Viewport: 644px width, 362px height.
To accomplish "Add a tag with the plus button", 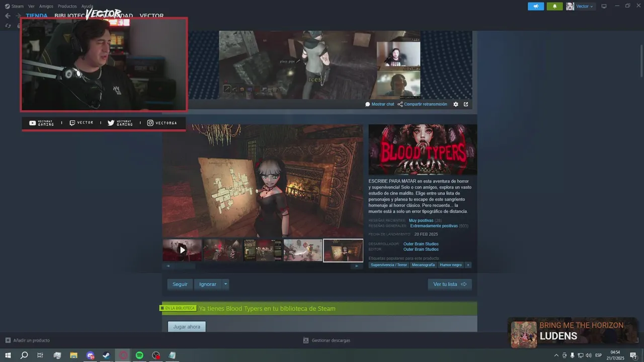I will [x=468, y=265].
